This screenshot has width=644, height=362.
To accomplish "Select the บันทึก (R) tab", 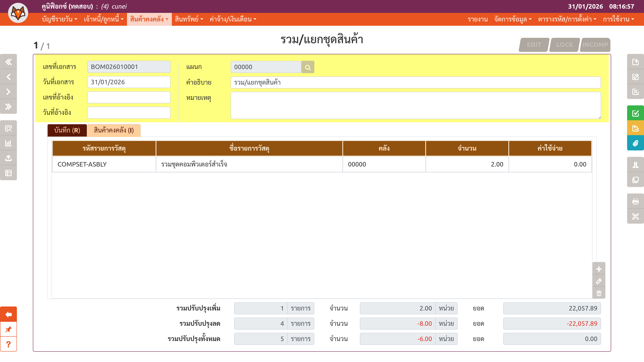I will click(x=67, y=130).
